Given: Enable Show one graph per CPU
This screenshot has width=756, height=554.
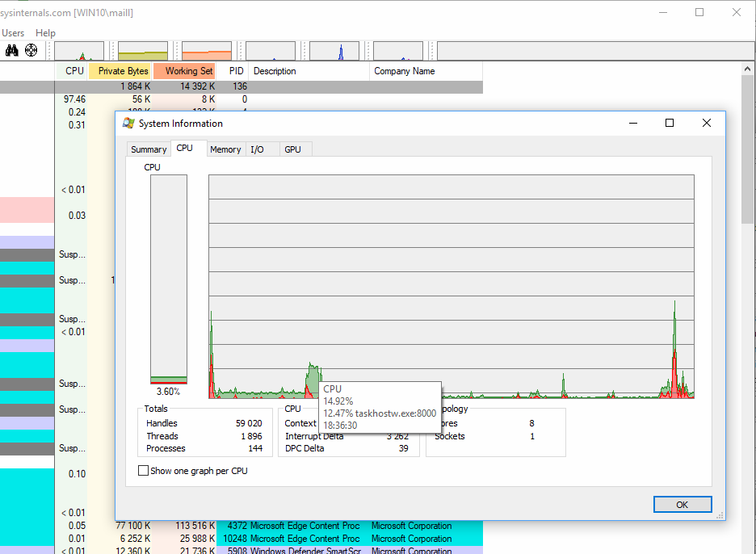Looking at the screenshot, I should [144, 471].
